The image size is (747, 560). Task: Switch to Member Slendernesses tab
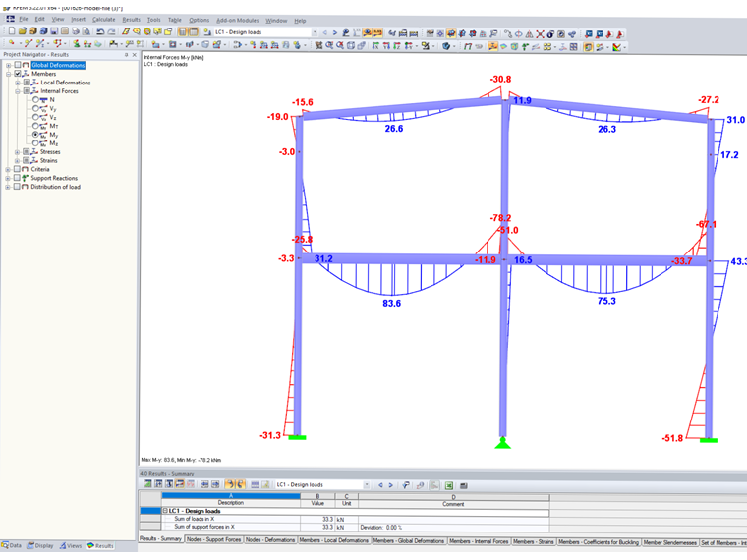(669, 542)
